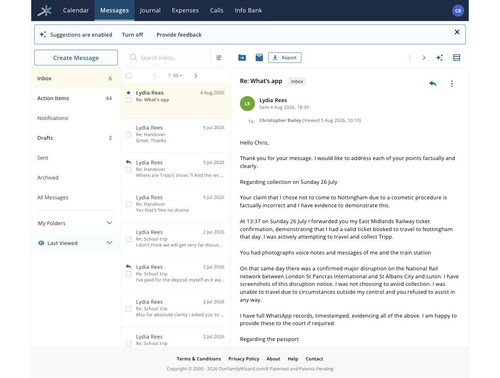Select the Archived folder
This screenshot has width=500, height=378.
tap(76, 178)
